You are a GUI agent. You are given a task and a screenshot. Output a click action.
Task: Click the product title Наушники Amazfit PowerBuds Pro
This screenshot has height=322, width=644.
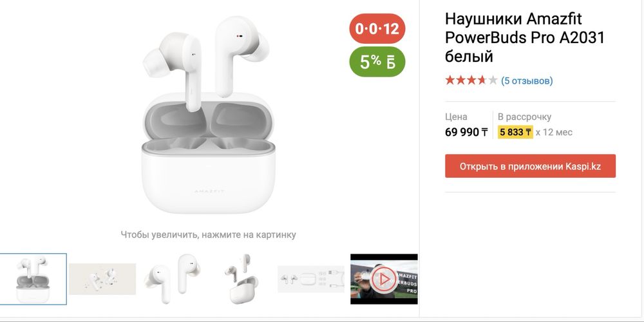524,37
